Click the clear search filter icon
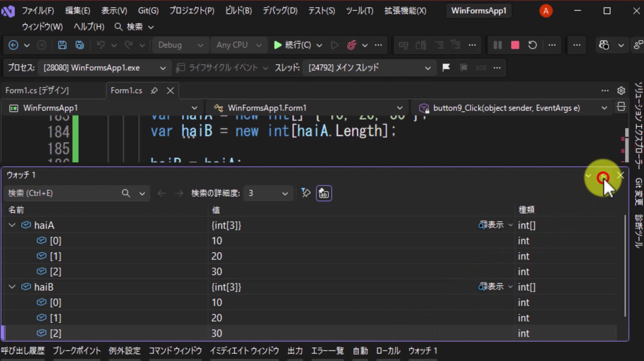644x361 pixels. tap(306, 193)
